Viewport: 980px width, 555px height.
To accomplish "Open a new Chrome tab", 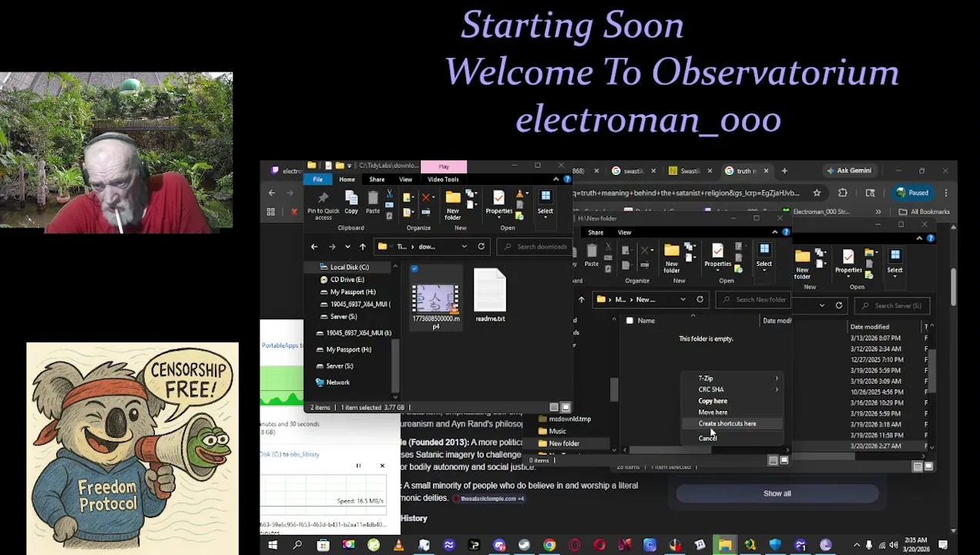I will pos(784,171).
